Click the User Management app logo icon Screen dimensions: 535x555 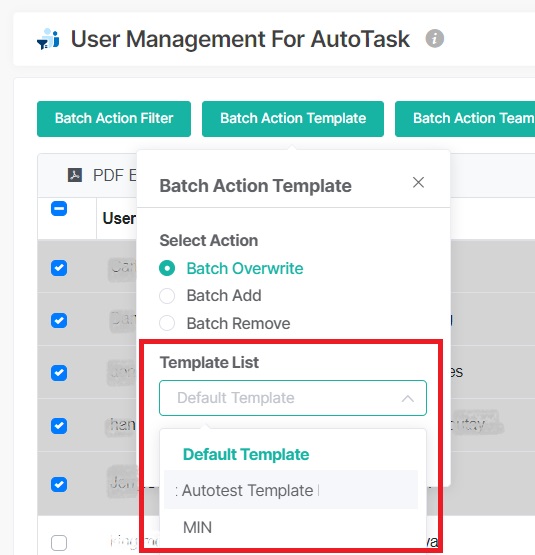[48, 39]
